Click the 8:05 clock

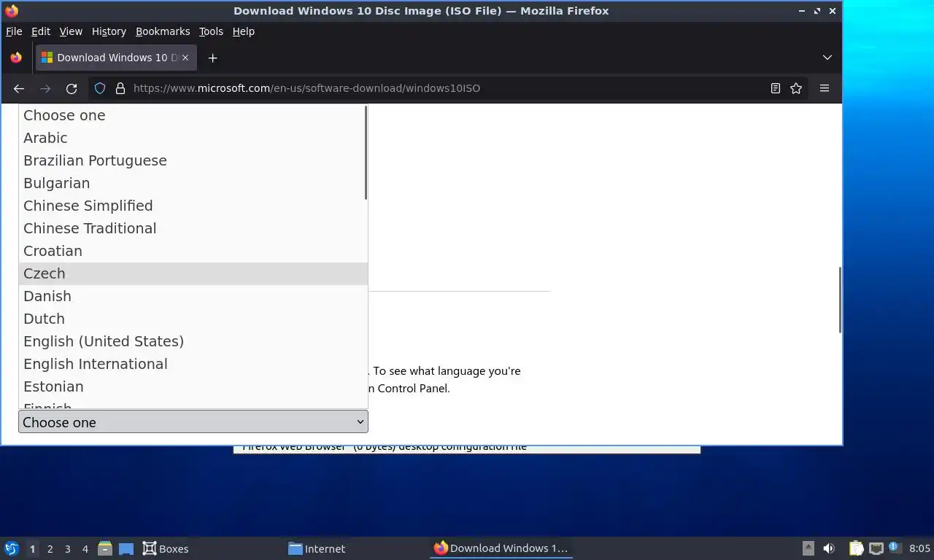click(x=919, y=548)
